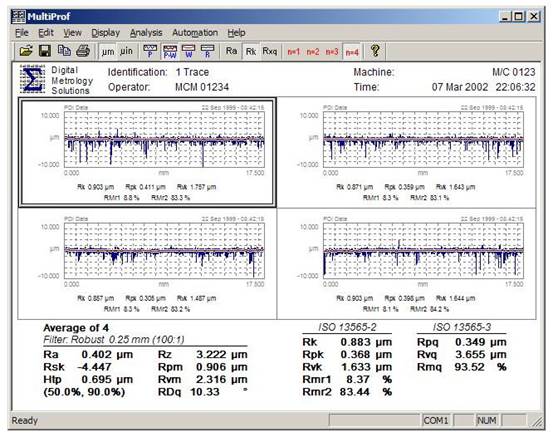Click the 'Filter: Robust 0.25 mm (100:1)' text
Viewport: 553px width, 437px height.
(x=114, y=340)
